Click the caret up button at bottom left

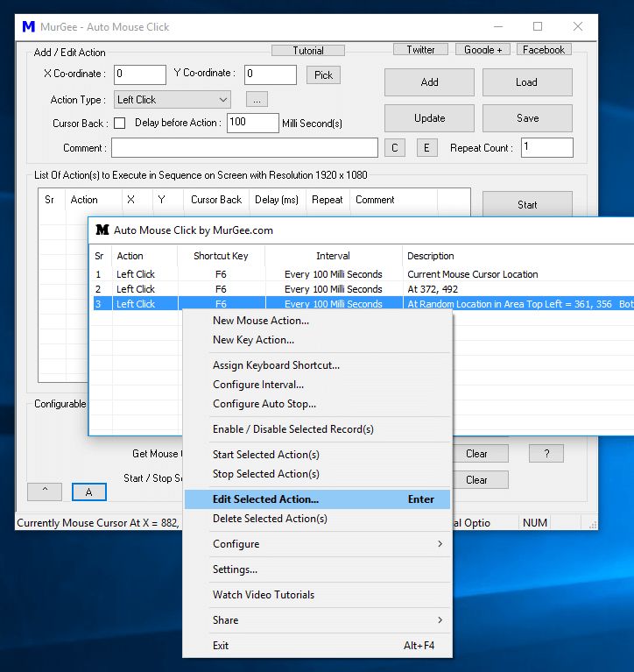tap(45, 492)
